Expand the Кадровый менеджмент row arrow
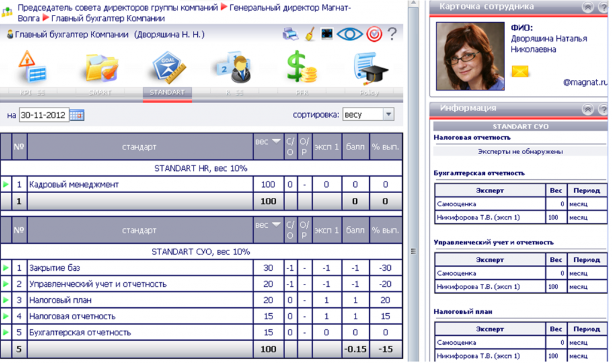This screenshot has height=364, width=612. tap(5, 184)
